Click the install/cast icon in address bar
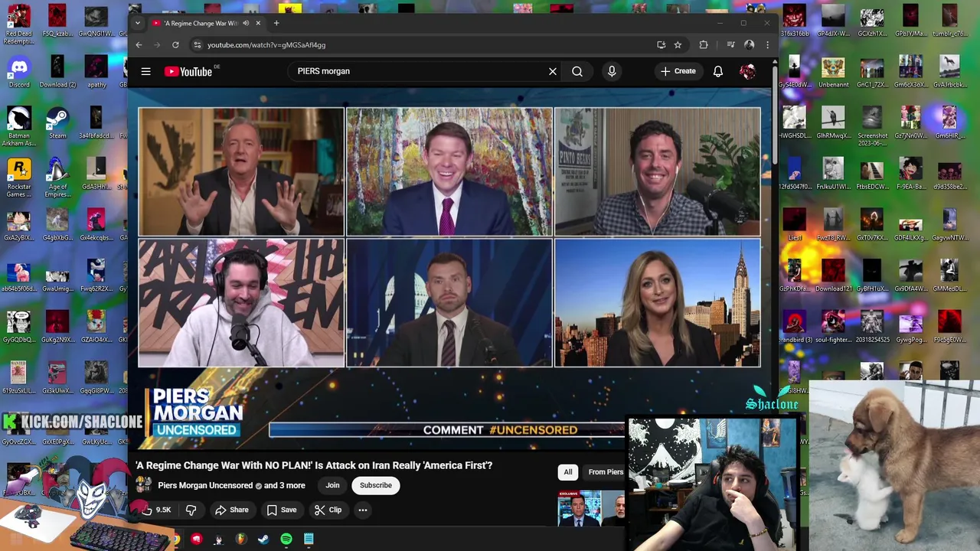This screenshot has height=551, width=980. tap(661, 45)
